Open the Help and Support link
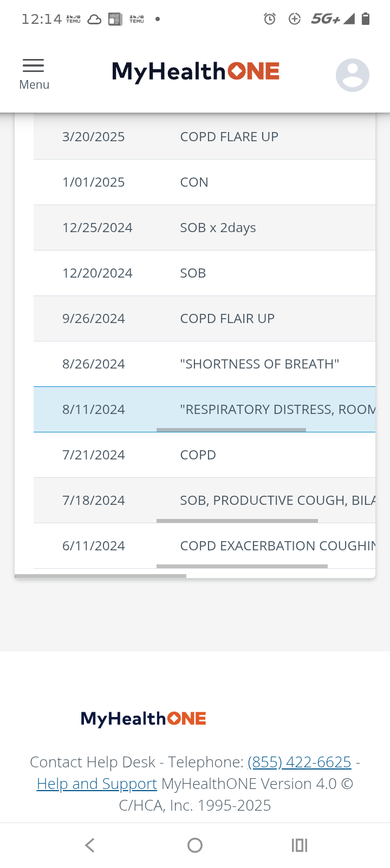 (x=96, y=784)
